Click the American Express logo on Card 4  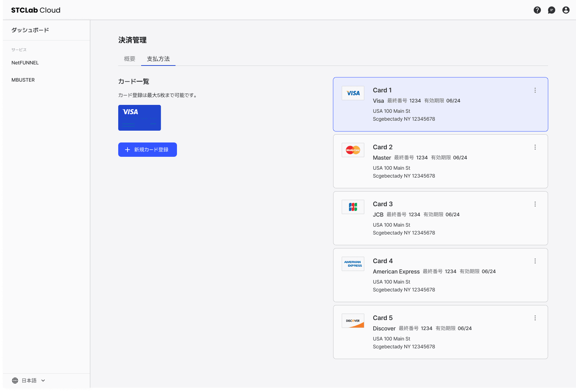353,264
